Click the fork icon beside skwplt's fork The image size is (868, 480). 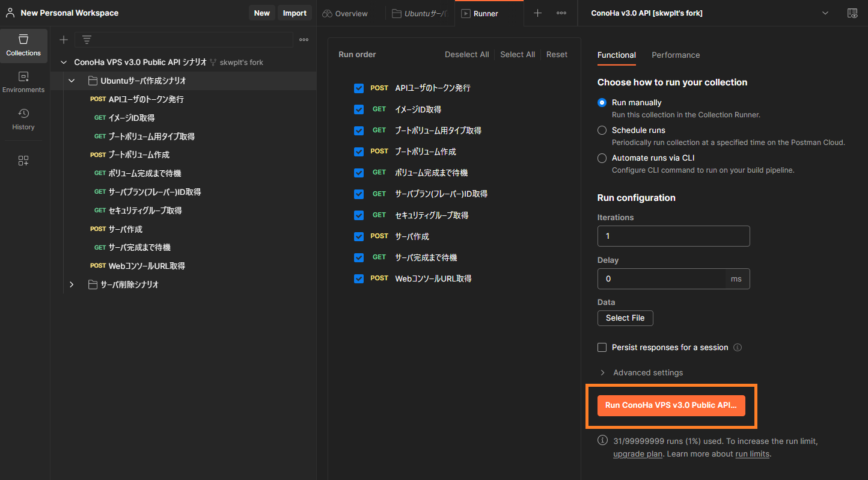213,63
